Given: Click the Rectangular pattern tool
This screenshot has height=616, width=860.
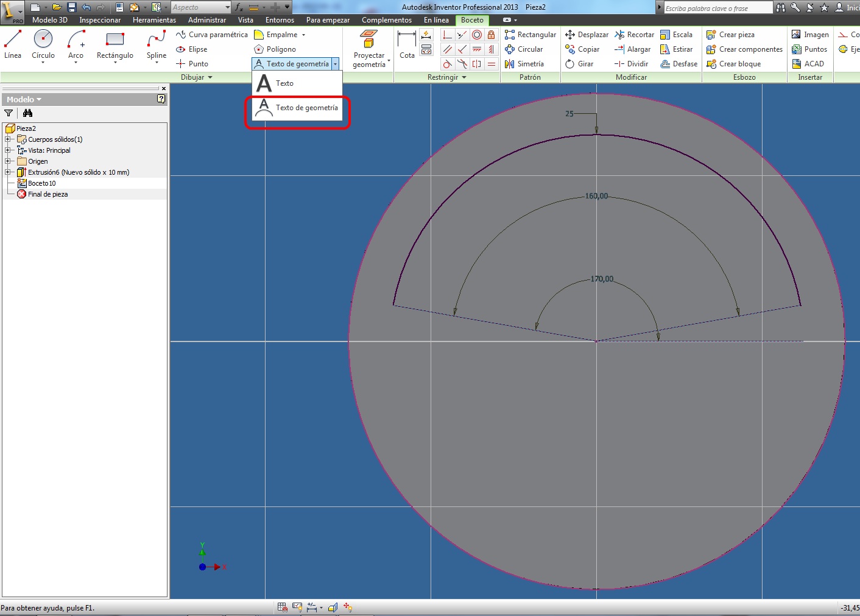Looking at the screenshot, I should click(x=530, y=35).
